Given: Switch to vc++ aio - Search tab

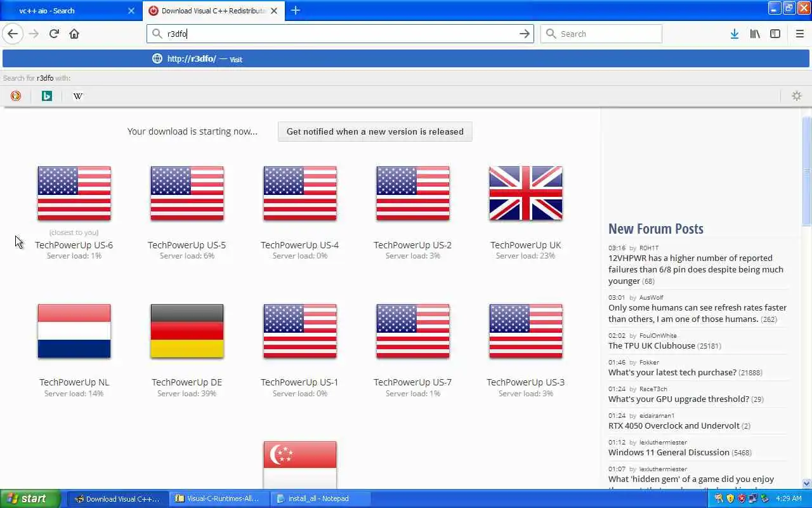Looking at the screenshot, I should [x=70, y=11].
